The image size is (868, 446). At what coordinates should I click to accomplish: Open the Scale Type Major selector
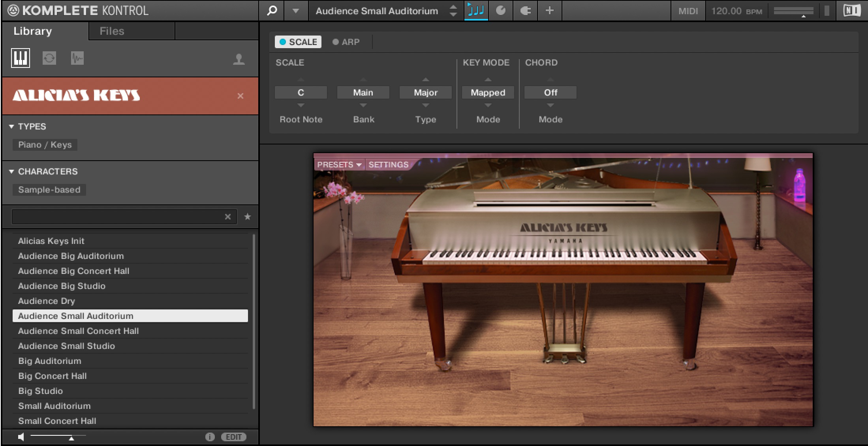[x=425, y=92]
